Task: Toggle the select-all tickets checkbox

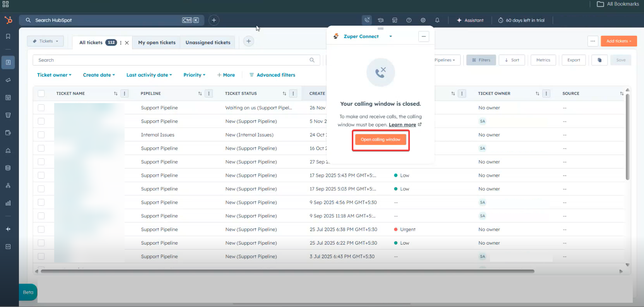Action: click(x=41, y=93)
